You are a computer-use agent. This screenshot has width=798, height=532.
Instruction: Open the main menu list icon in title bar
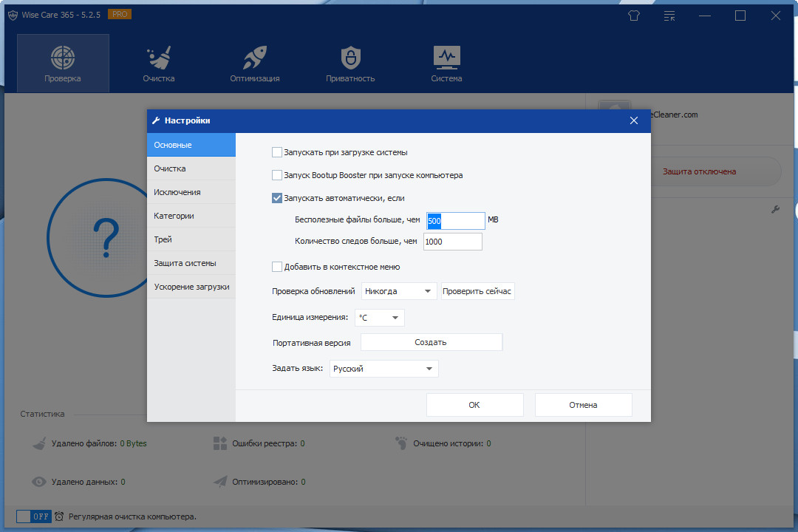pyautogui.click(x=669, y=16)
